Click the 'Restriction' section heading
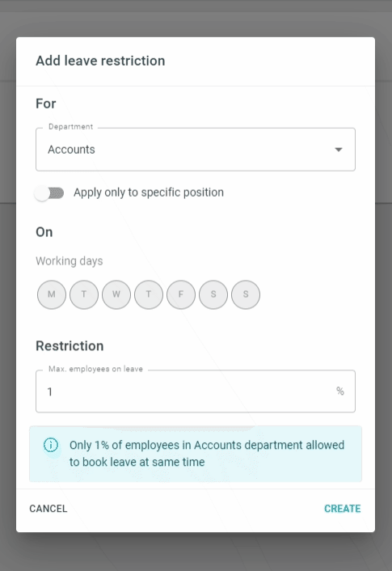This screenshot has height=571, width=392. pos(70,346)
